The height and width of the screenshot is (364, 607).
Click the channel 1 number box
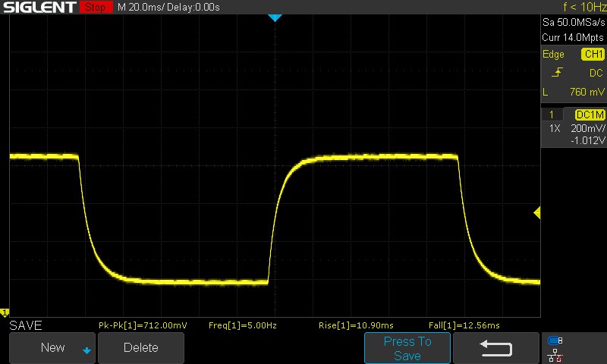(x=552, y=115)
